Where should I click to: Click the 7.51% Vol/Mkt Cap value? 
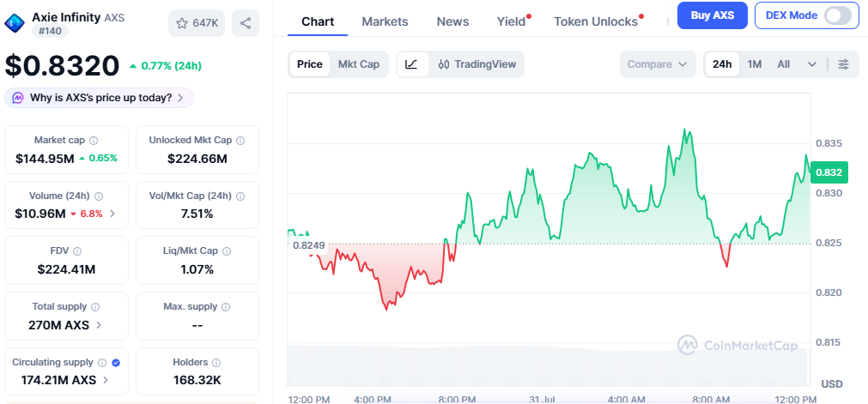coord(197,214)
